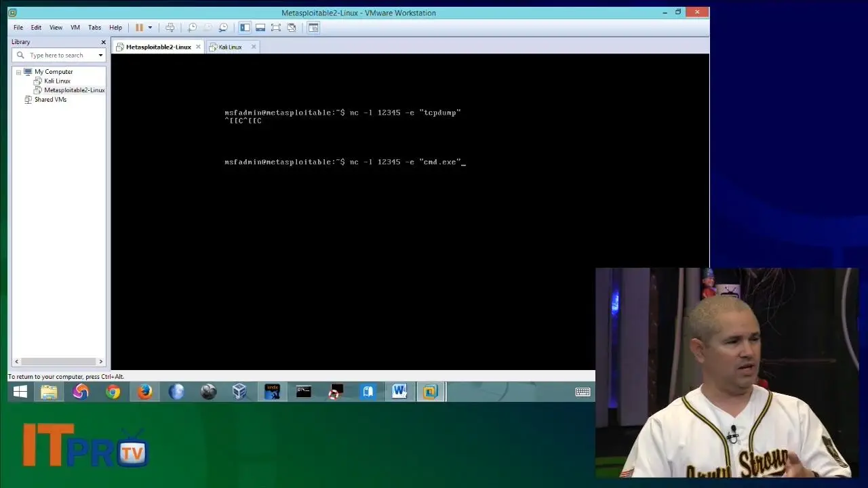Select Kali Linux in the library tree

click(x=57, y=81)
